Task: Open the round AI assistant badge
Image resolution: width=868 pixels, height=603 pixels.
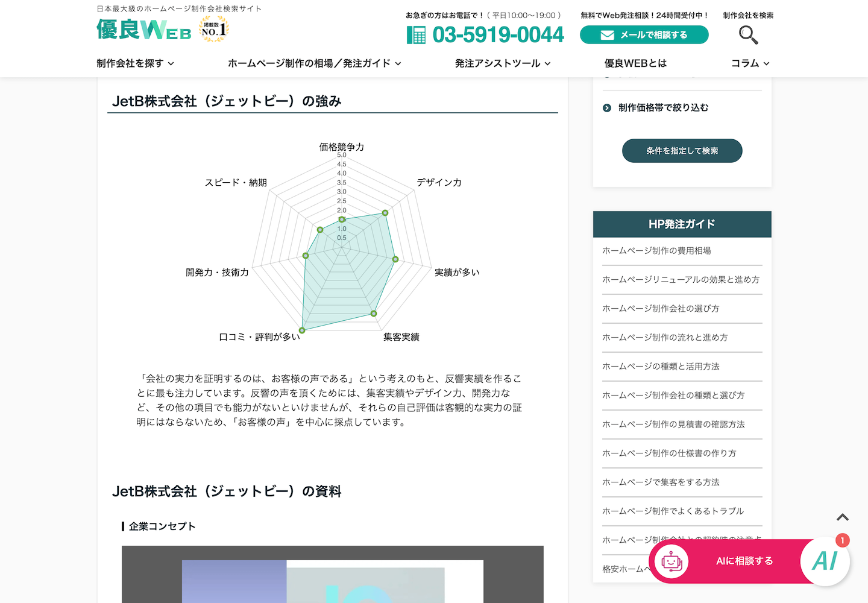Action: point(825,561)
